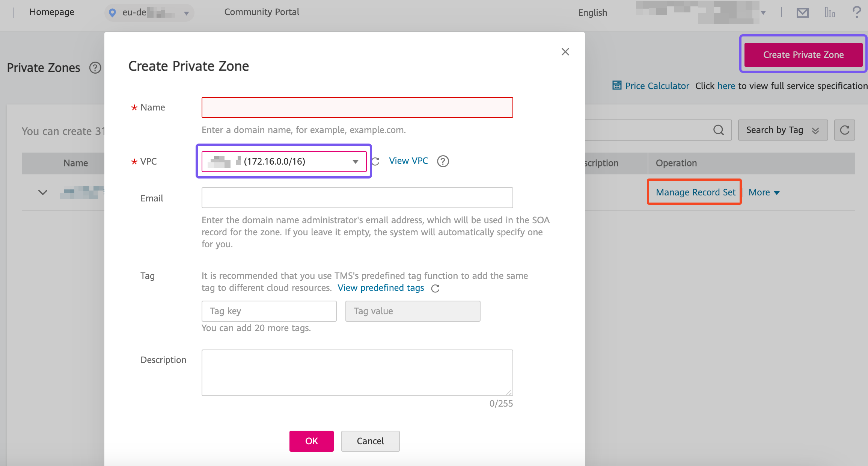Viewport: 868px width, 466px height.
Task: Click the question mark help icon in the top bar
Action: (x=856, y=12)
